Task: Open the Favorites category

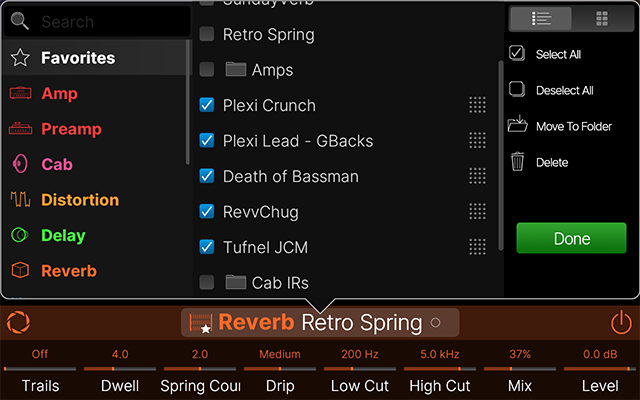Action: coord(94,58)
